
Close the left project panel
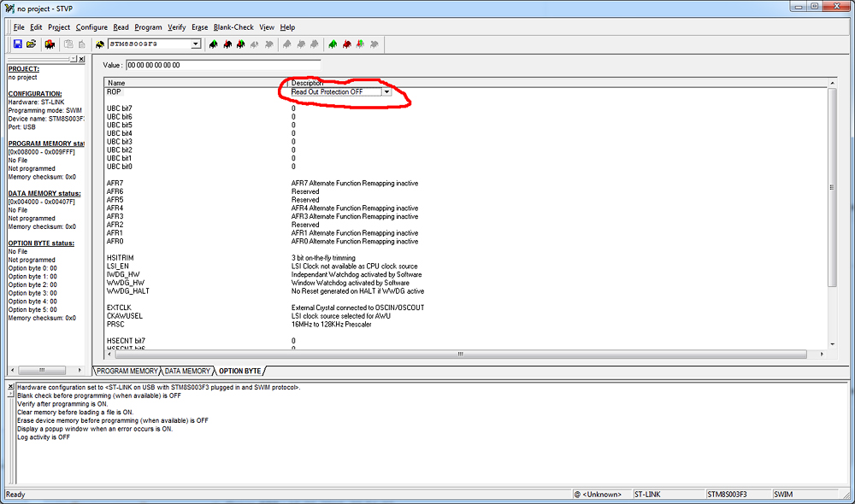click(x=80, y=59)
